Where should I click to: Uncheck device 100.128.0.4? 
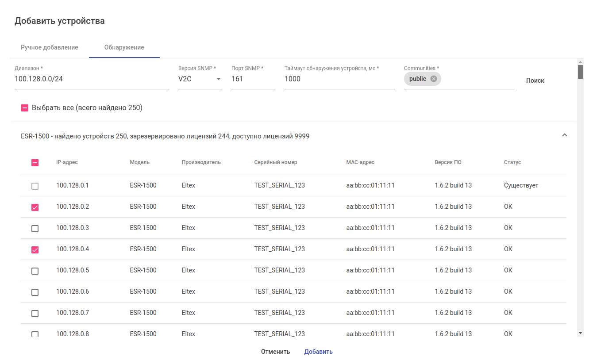coord(35,250)
